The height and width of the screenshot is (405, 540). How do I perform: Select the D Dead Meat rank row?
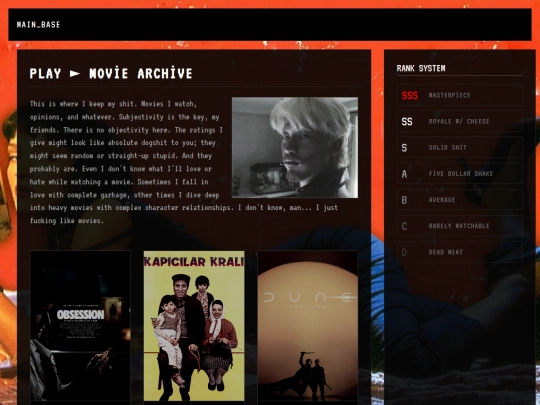460,252
